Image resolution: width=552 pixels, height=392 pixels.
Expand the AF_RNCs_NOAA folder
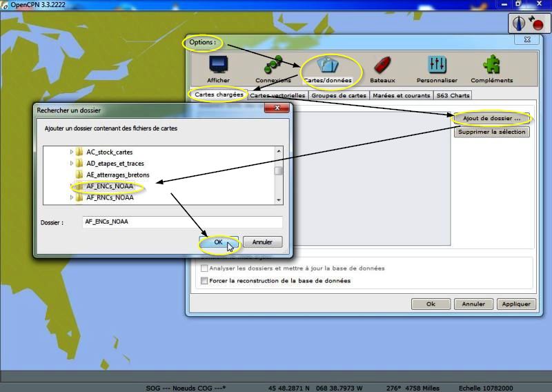pyautogui.click(x=72, y=197)
